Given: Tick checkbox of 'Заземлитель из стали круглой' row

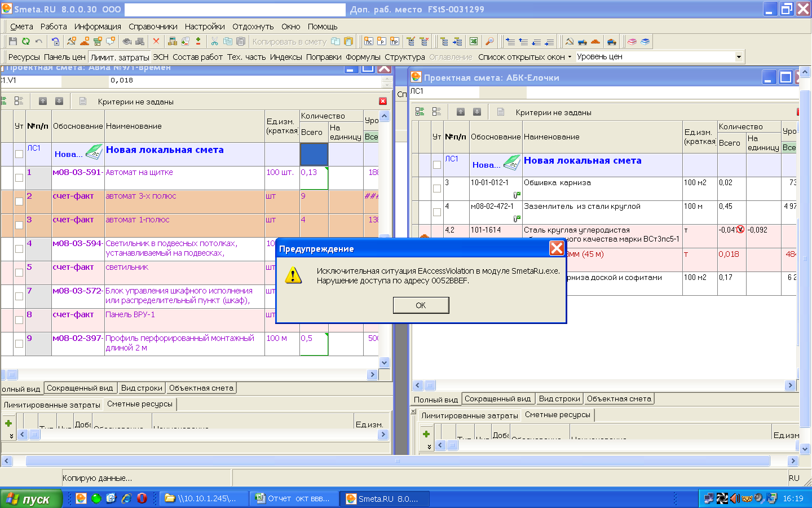Looking at the screenshot, I should (437, 212).
